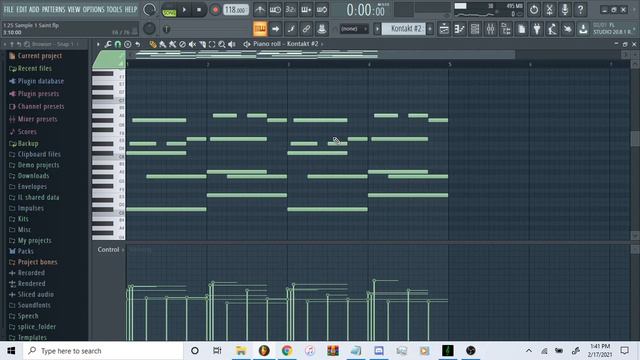Toggle the overdub piano plus button
The image size is (640, 360).
[x=306, y=9]
